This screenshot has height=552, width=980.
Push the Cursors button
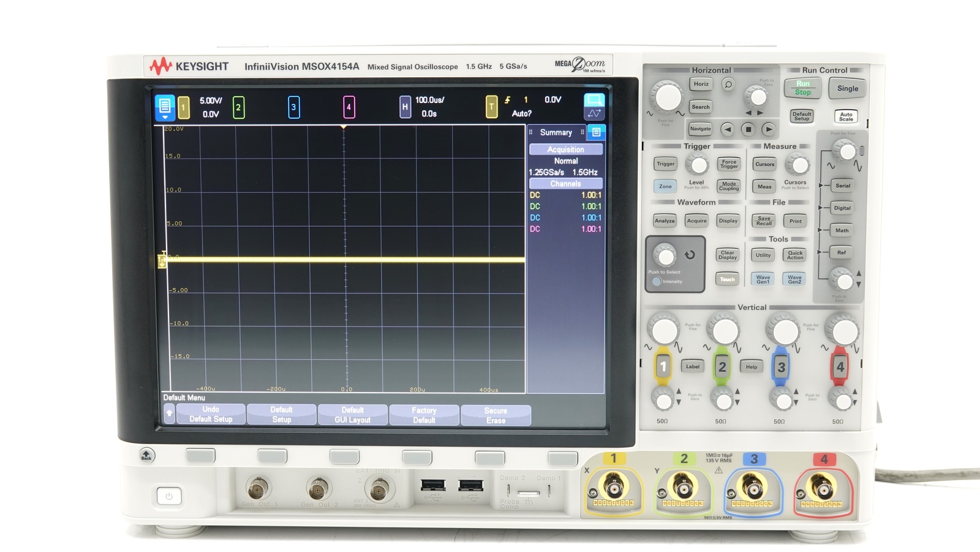click(765, 164)
